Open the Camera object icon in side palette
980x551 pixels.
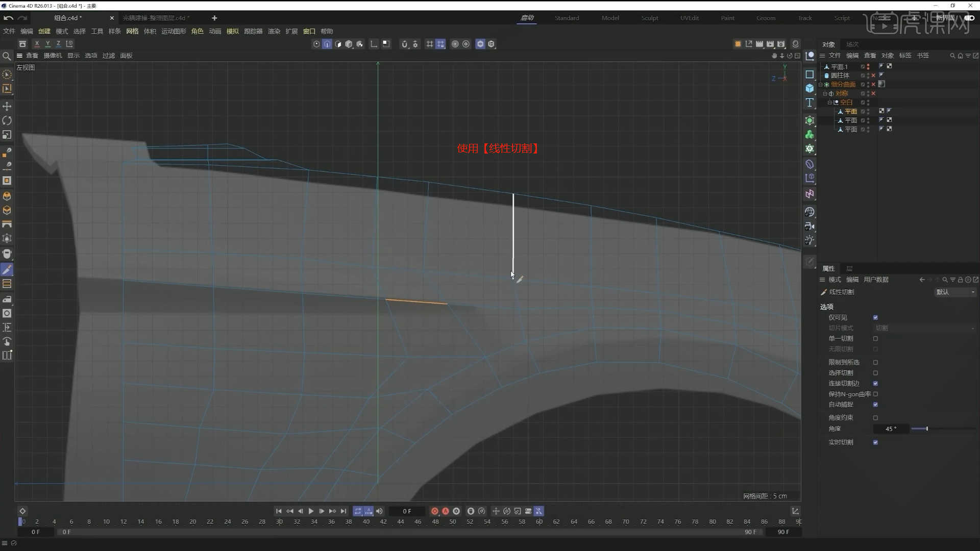click(810, 226)
